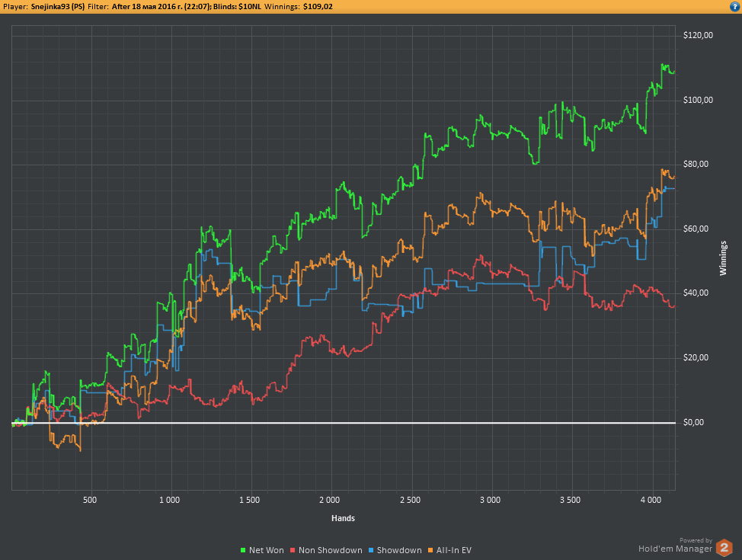742x560 pixels.
Task: Click the 3 000 hands axis label
Action: tap(490, 500)
